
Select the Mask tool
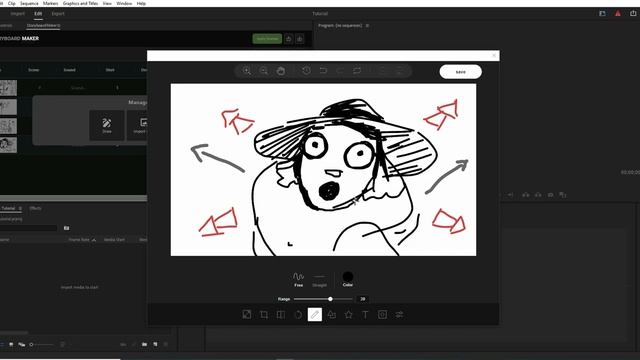point(382,315)
